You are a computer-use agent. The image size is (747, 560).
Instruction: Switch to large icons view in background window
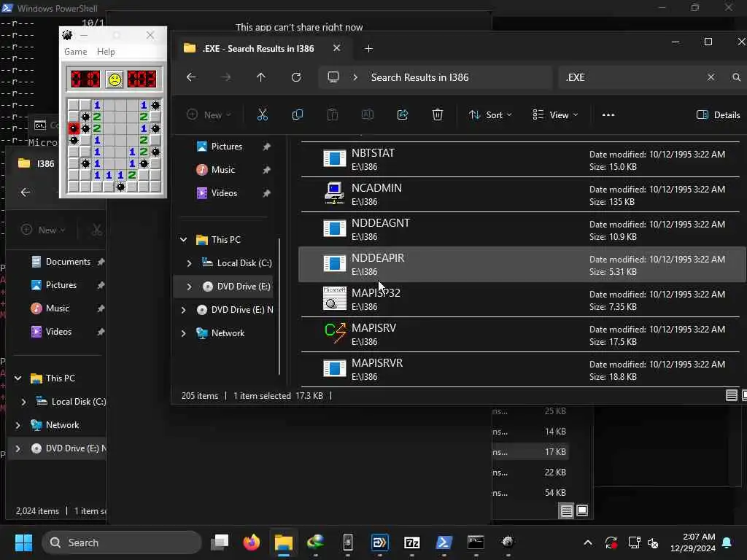coord(581,511)
